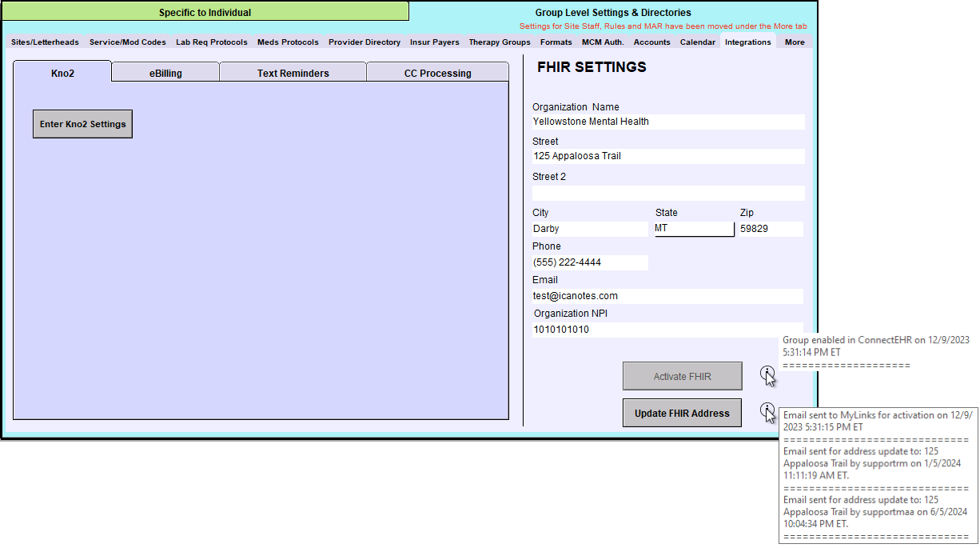Select the CC Processing tab
980x548 pixels.
pos(437,72)
